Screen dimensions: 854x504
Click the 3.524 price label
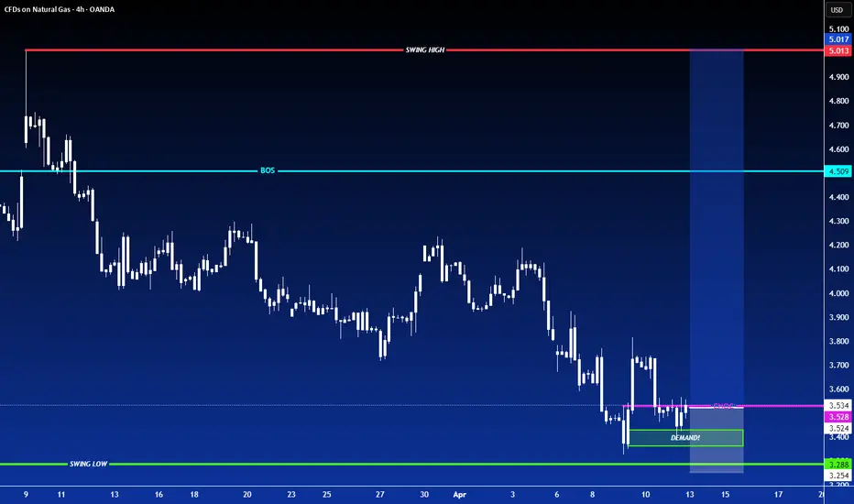838,428
